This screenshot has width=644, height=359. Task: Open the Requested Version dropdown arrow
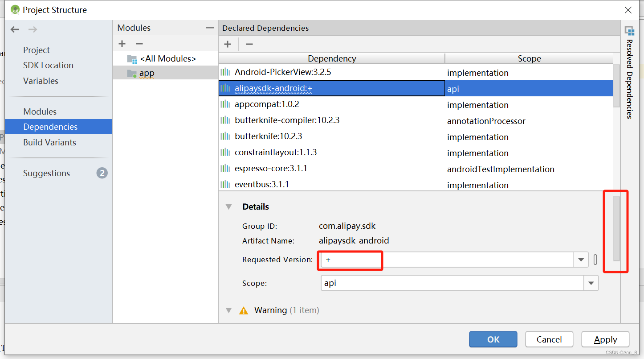[581, 260]
